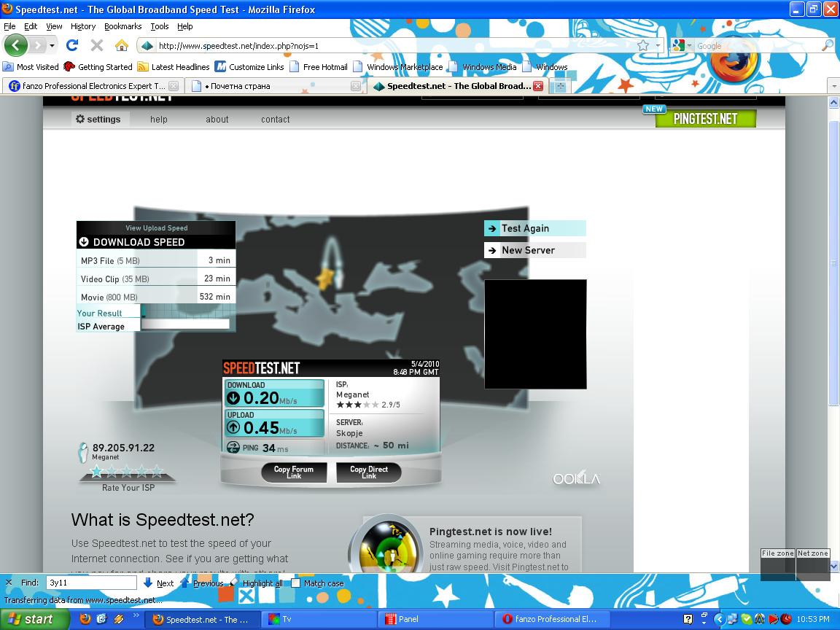Click Test Again to rerun speed test
The width and height of the screenshot is (840, 630).
coord(534,228)
